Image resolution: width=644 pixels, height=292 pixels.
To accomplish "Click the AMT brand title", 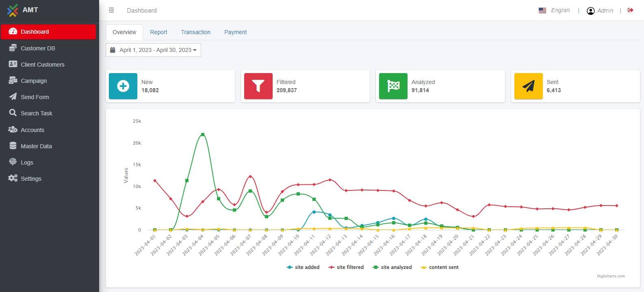I will point(30,10).
